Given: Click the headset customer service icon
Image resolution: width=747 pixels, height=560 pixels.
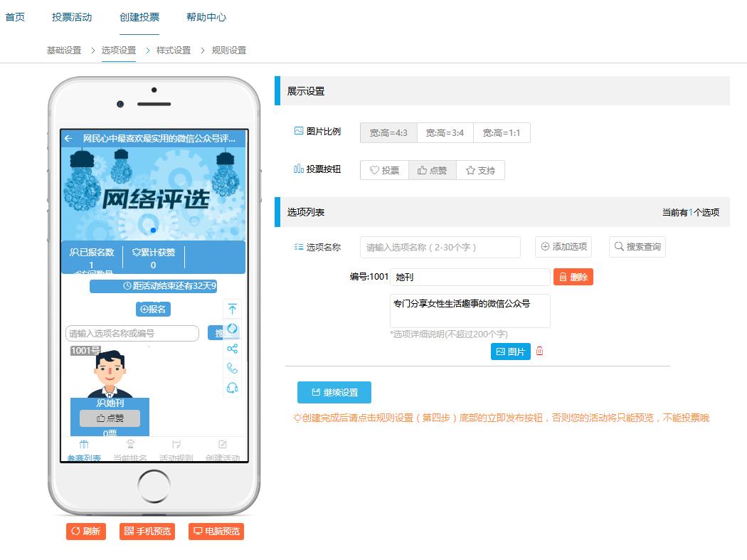Looking at the screenshot, I should pyautogui.click(x=232, y=388).
